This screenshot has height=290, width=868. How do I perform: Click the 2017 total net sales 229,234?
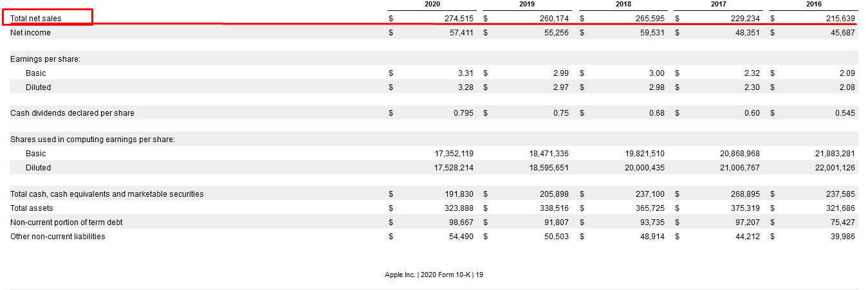[x=745, y=19]
